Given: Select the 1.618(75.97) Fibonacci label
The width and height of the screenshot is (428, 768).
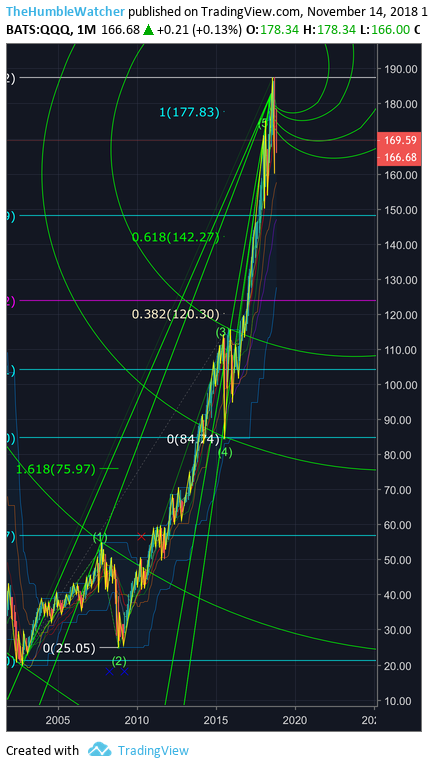Looking at the screenshot, I should [56, 469].
